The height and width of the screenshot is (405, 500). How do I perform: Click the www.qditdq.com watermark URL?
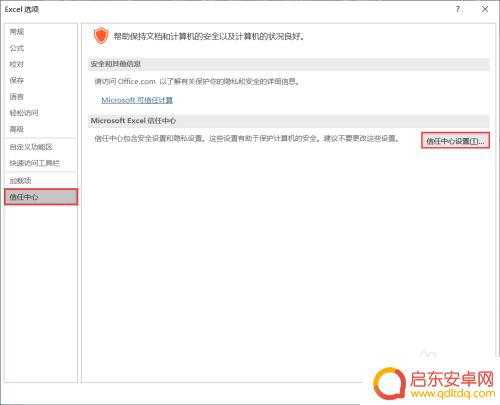[x=453, y=394]
